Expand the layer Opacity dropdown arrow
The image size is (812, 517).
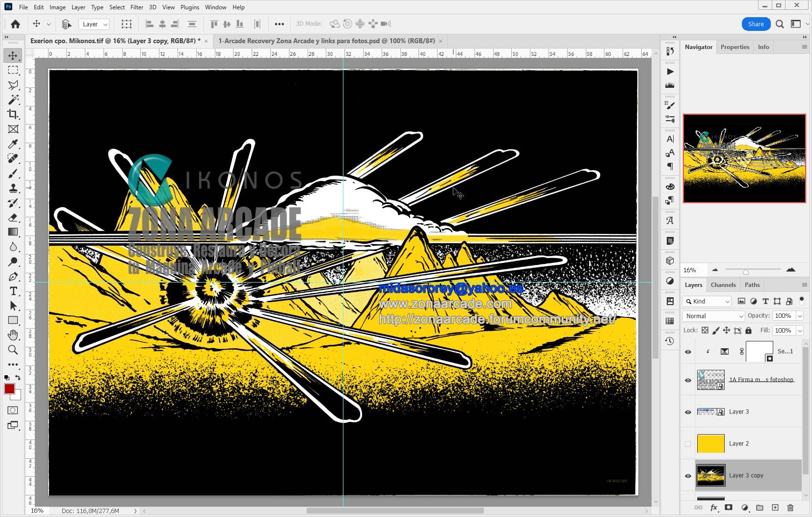[800, 316]
